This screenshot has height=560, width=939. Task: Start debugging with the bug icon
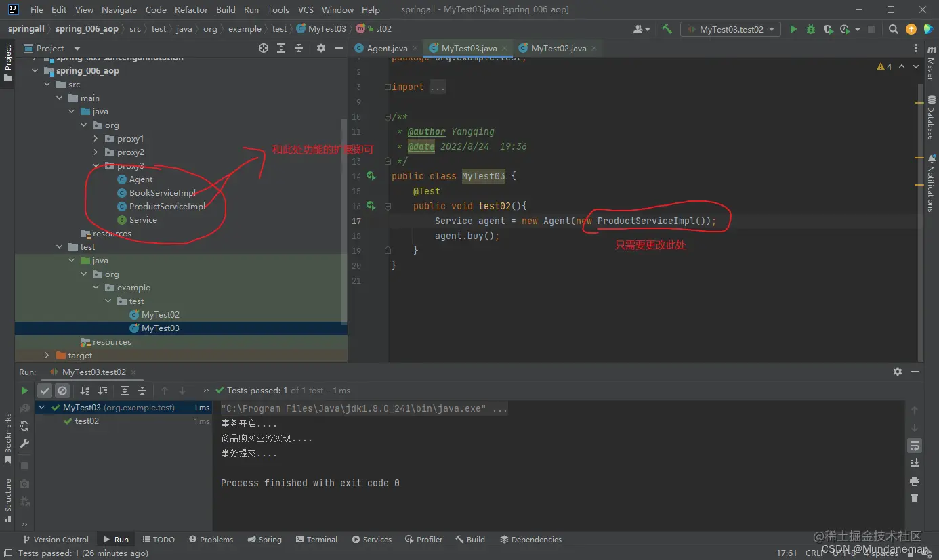tap(811, 29)
